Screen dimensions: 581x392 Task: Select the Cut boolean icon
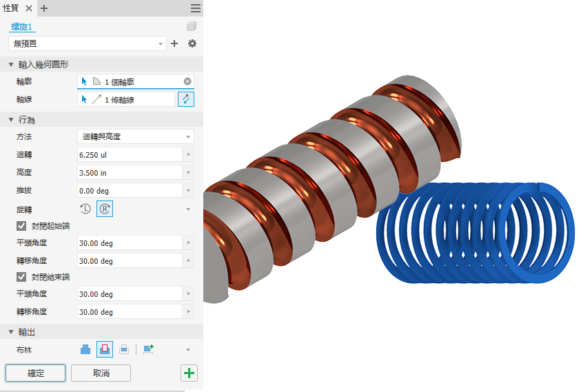[105, 349]
